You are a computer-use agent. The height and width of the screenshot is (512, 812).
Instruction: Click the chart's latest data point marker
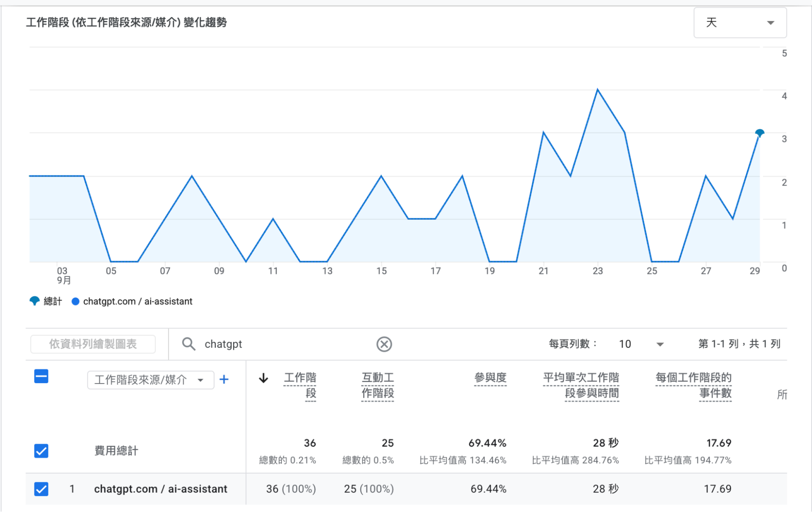[760, 133]
